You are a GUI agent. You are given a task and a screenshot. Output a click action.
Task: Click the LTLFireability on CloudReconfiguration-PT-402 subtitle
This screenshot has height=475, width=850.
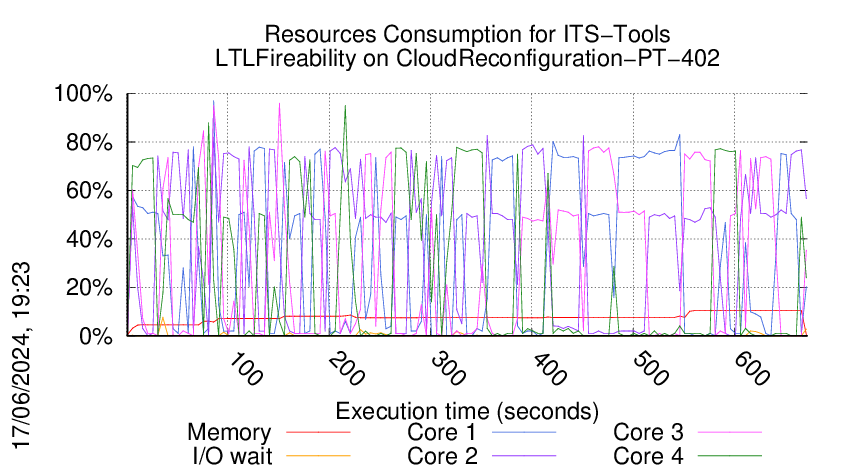point(467,58)
